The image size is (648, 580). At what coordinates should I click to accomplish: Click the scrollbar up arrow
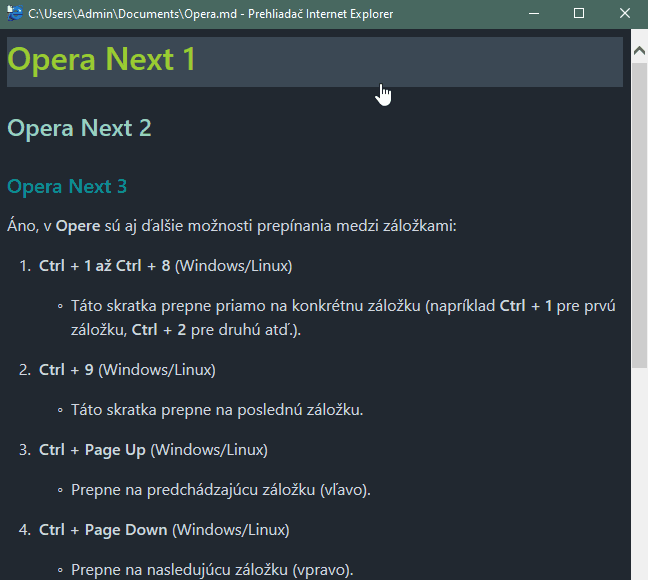point(639,46)
